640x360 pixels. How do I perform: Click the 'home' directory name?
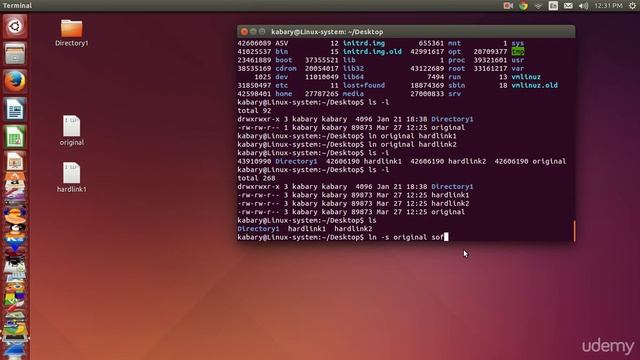coord(284,94)
